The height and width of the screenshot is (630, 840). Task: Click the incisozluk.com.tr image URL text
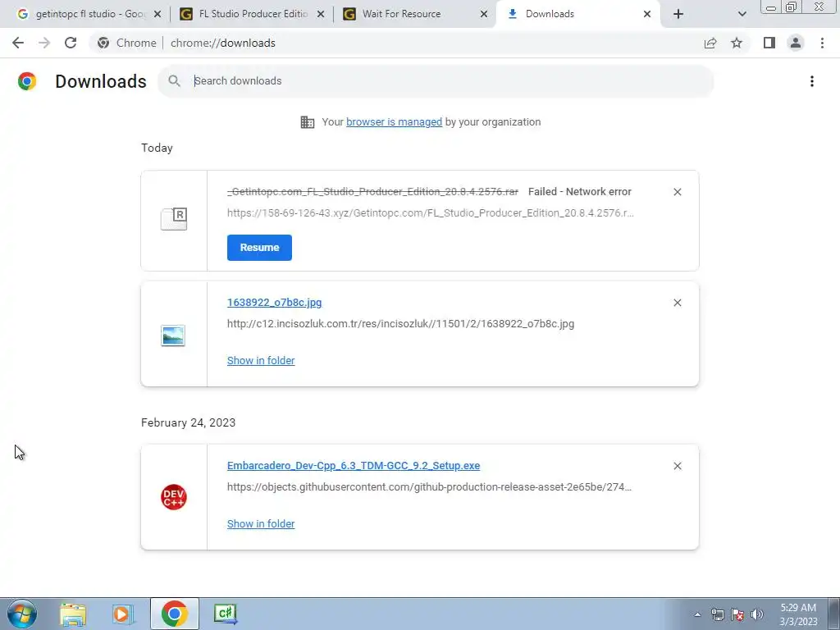pos(400,323)
